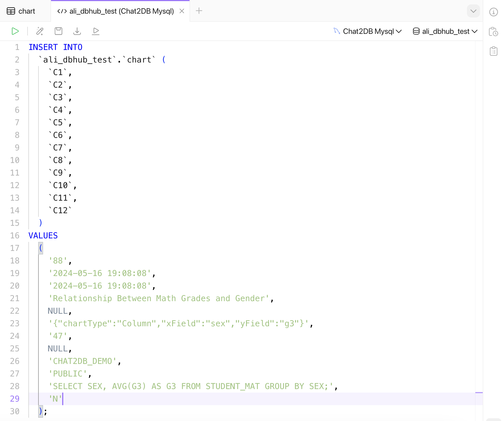This screenshot has width=504, height=421.
Task: Click 'Relationship Between Math Grades and Gender' string
Action: coord(159,298)
